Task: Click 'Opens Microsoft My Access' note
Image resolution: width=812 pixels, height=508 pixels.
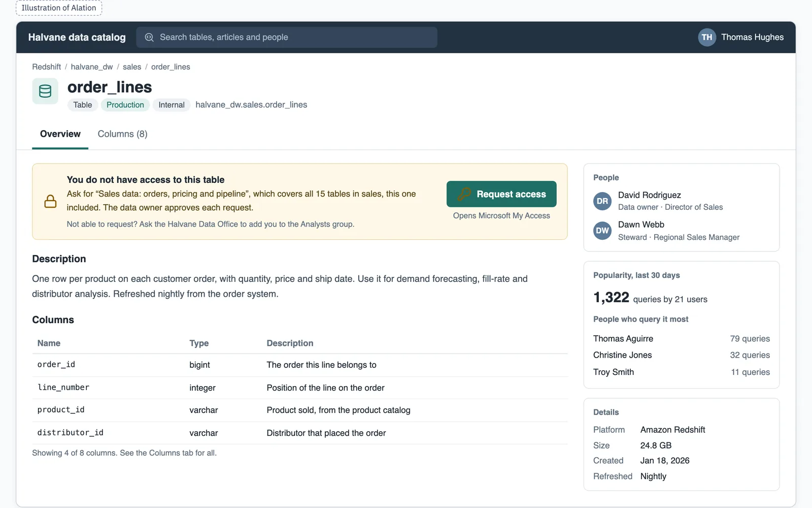Action: [x=501, y=215]
